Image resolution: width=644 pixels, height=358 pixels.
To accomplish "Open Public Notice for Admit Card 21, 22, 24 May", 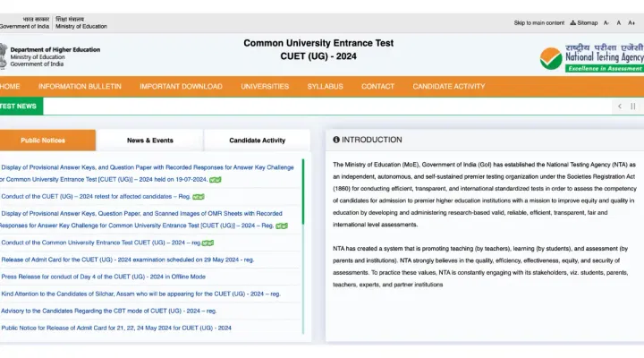I will point(116,328).
